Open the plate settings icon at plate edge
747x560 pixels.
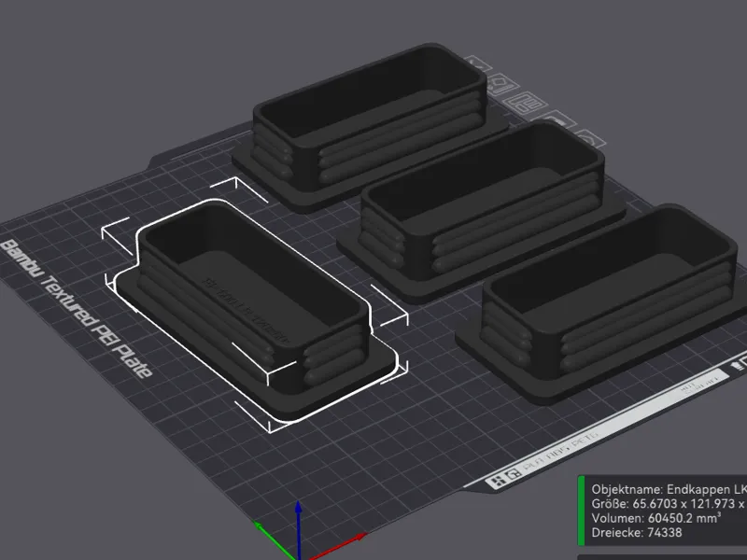click(589, 139)
